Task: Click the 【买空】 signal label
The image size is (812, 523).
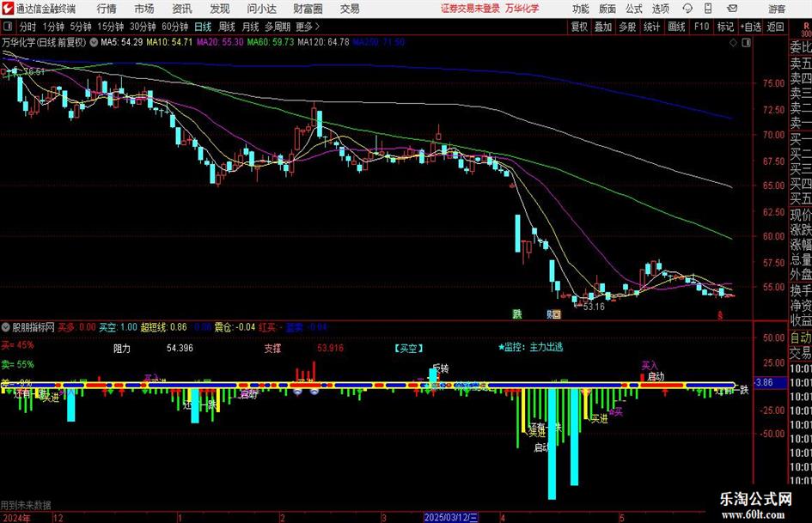Action: coord(409,349)
